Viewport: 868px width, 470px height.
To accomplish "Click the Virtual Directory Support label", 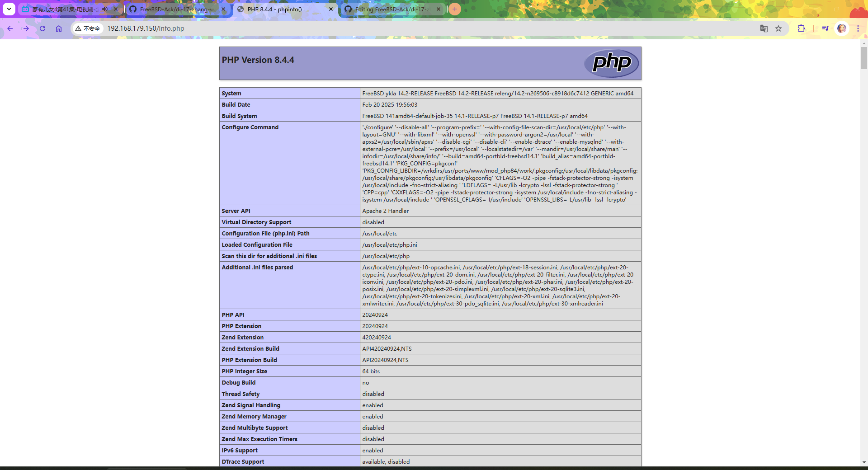I will (256, 222).
